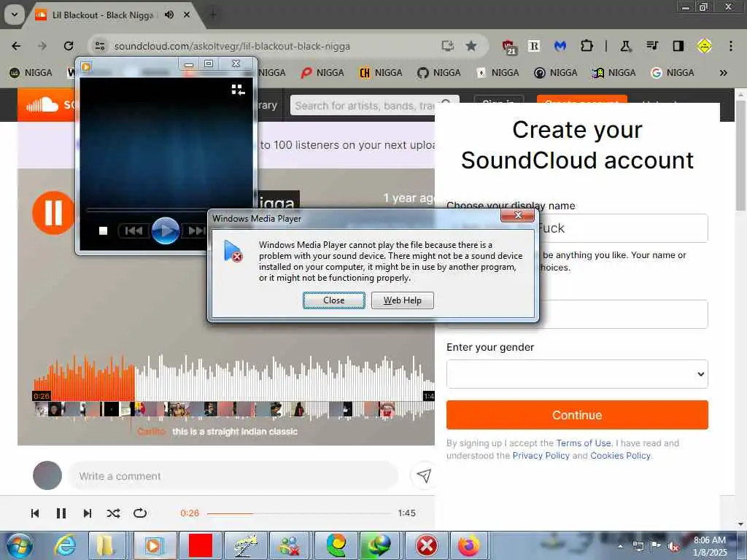Mute the tab using its speaker icon
The height and width of the screenshot is (560, 747).
point(169,15)
